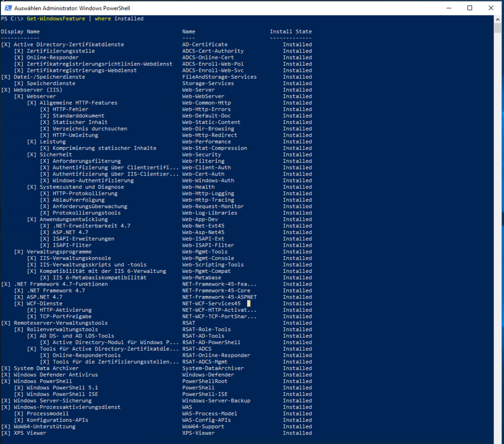
Task: Click 'Web-Request-Monitor' name
Action: [x=213, y=206]
